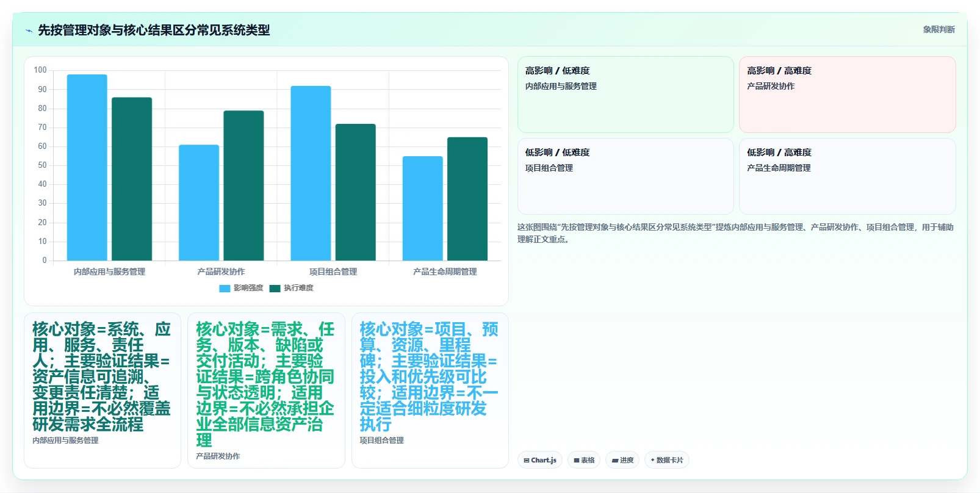Open the 高影响 / 低难度 quadrant card
This screenshot has height=493, width=980.
pos(625,95)
